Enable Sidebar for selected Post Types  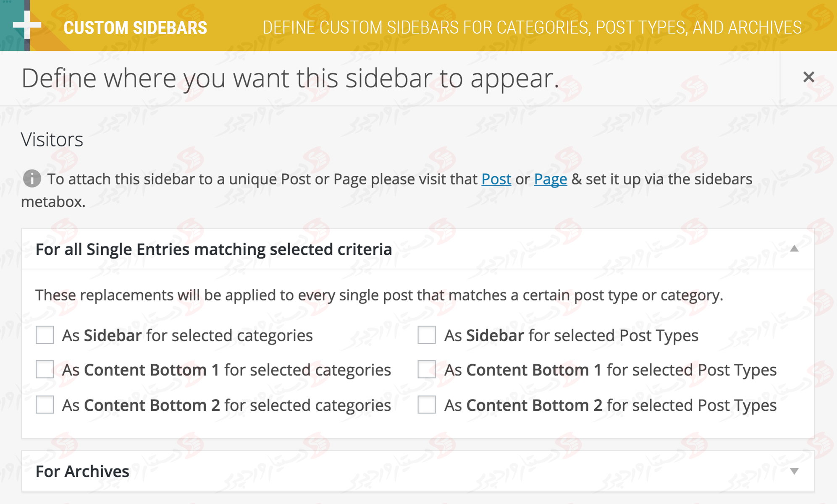click(x=427, y=335)
